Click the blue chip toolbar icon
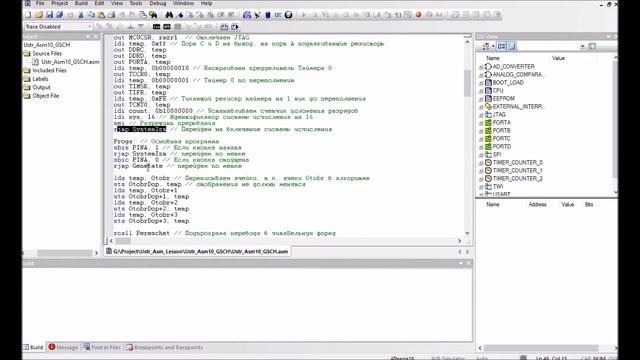640x360 pixels. point(268,15)
